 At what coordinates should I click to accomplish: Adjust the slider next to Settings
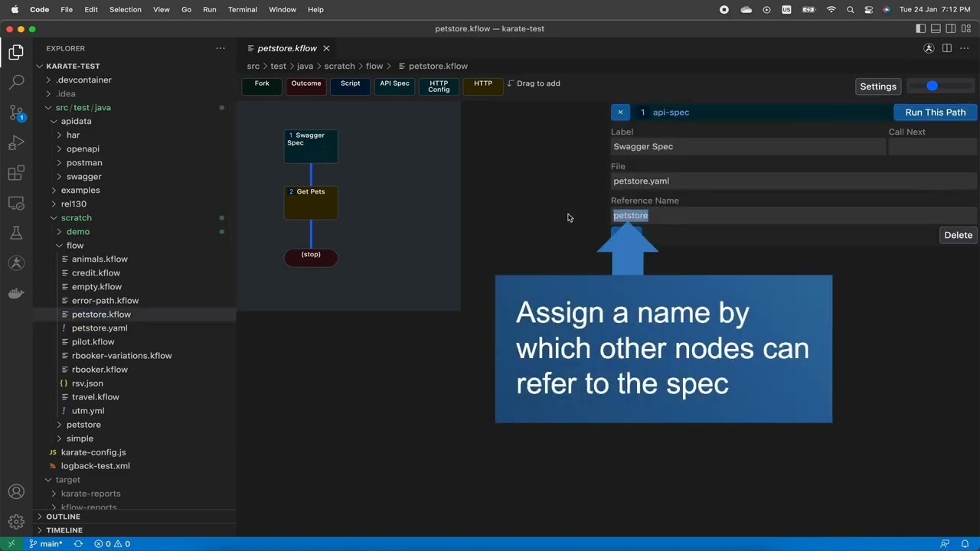(x=941, y=86)
